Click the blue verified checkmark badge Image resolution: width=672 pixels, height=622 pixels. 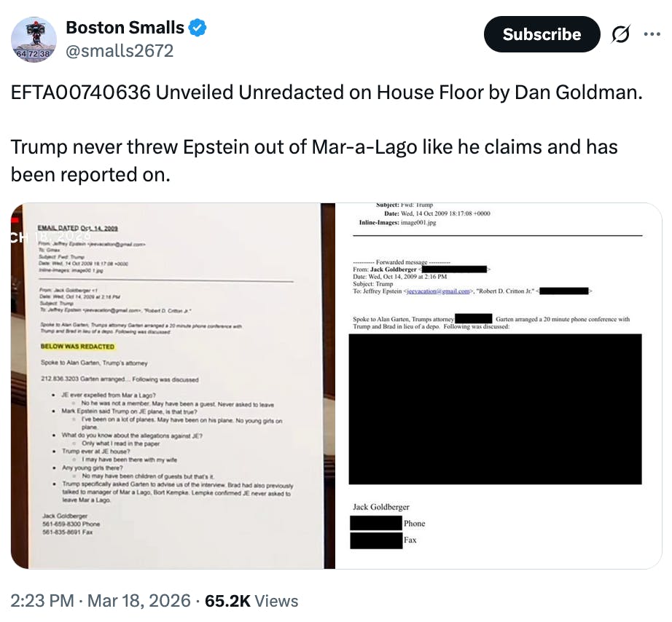pyautogui.click(x=196, y=28)
